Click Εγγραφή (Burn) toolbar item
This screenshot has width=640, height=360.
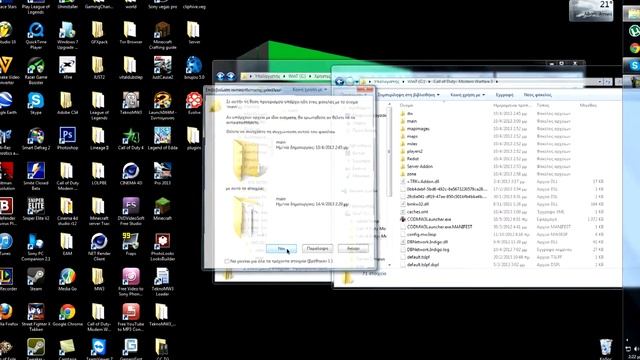(x=504, y=95)
